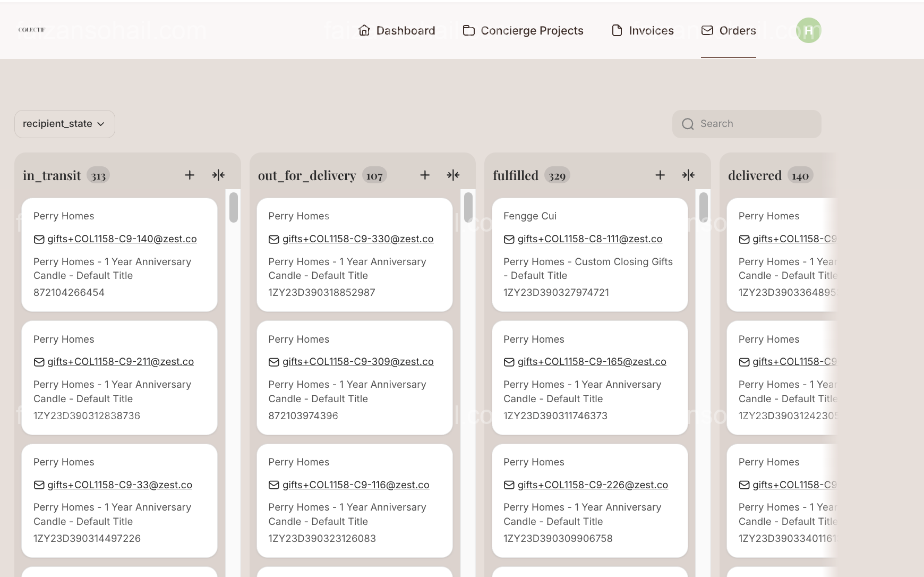Viewport: 924px width, 577px height.
Task: Switch to the Invoices tab
Action: tap(643, 30)
